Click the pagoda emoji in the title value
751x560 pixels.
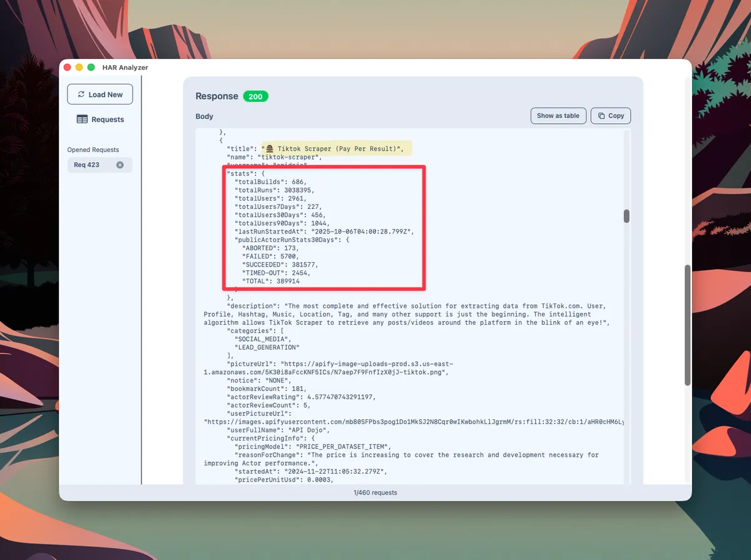270,149
